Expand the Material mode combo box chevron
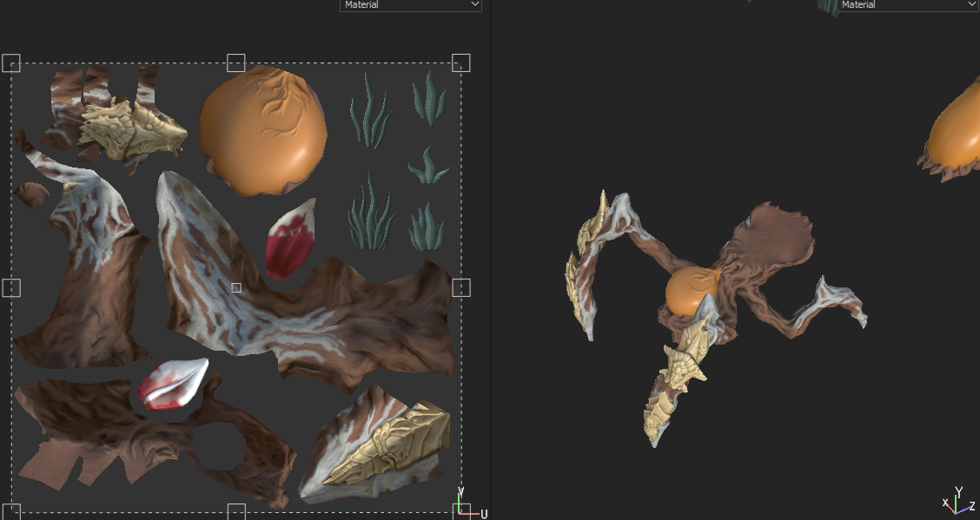This screenshot has width=980, height=520. [473, 5]
